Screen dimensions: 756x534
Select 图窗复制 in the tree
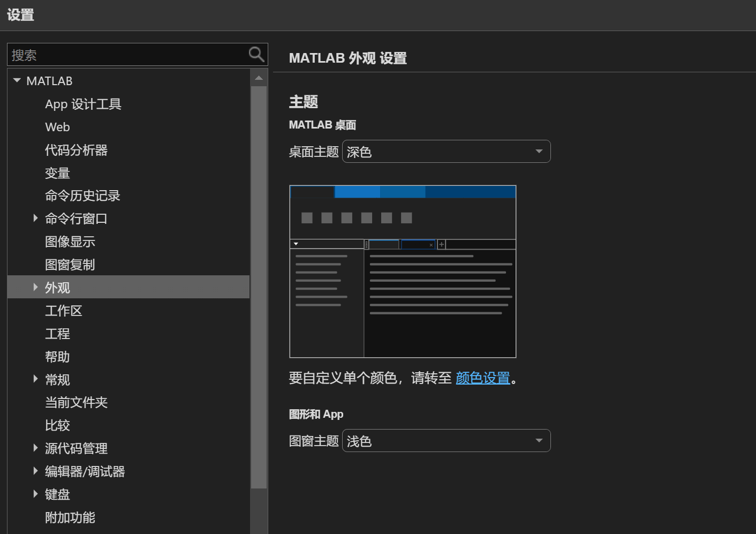(x=70, y=265)
